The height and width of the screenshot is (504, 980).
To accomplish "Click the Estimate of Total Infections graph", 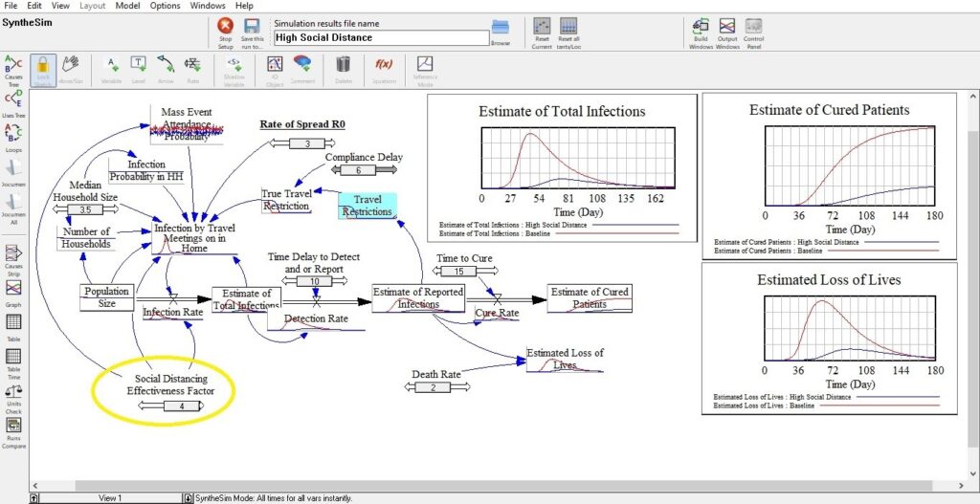I will 562,168.
